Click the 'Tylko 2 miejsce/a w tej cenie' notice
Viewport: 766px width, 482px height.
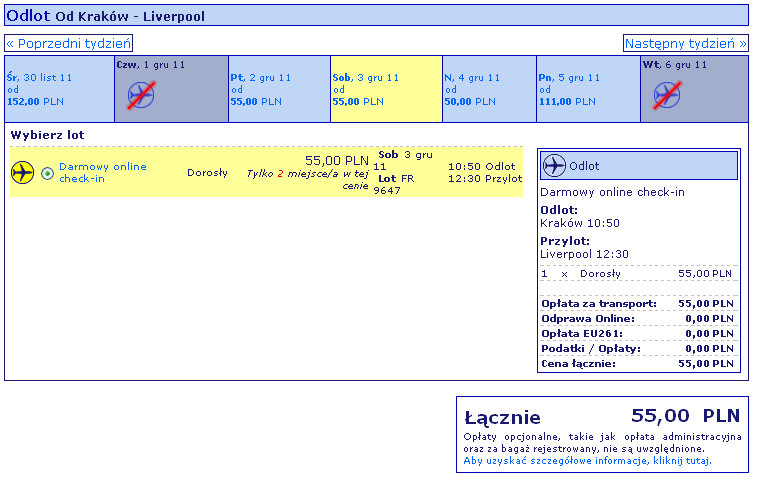coord(307,179)
